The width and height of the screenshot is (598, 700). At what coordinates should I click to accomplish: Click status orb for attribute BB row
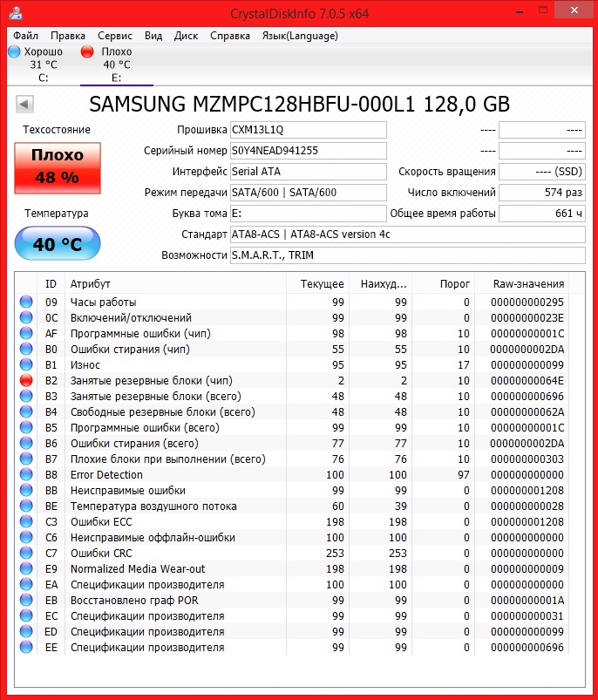(26, 490)
